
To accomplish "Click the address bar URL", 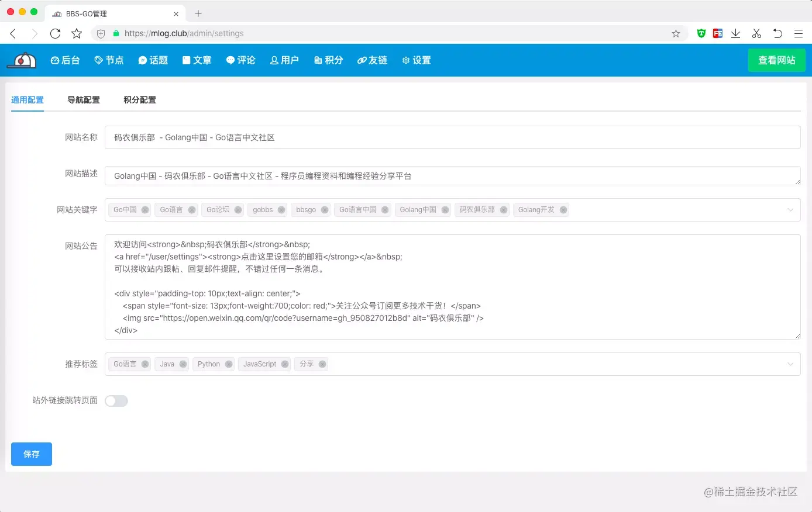I will coord(184,34).
